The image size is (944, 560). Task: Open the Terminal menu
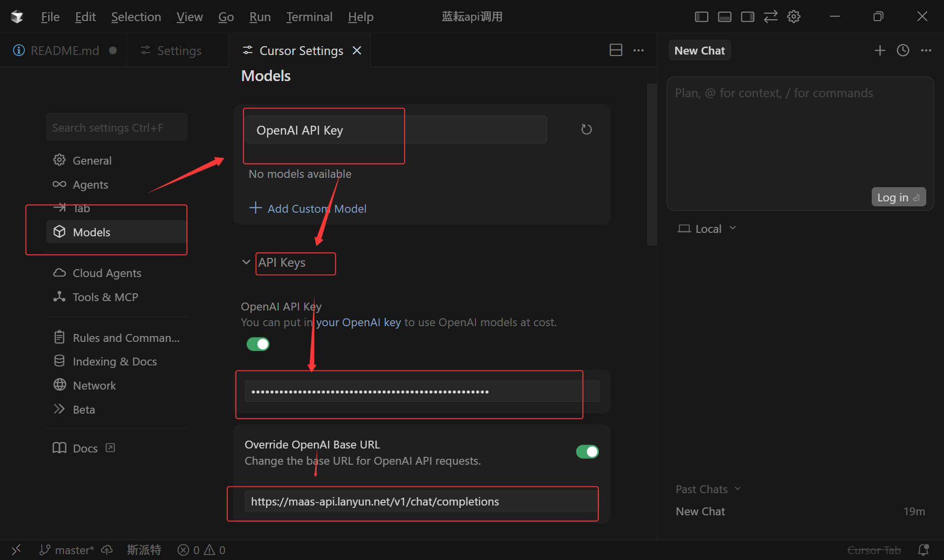[309, 17]
